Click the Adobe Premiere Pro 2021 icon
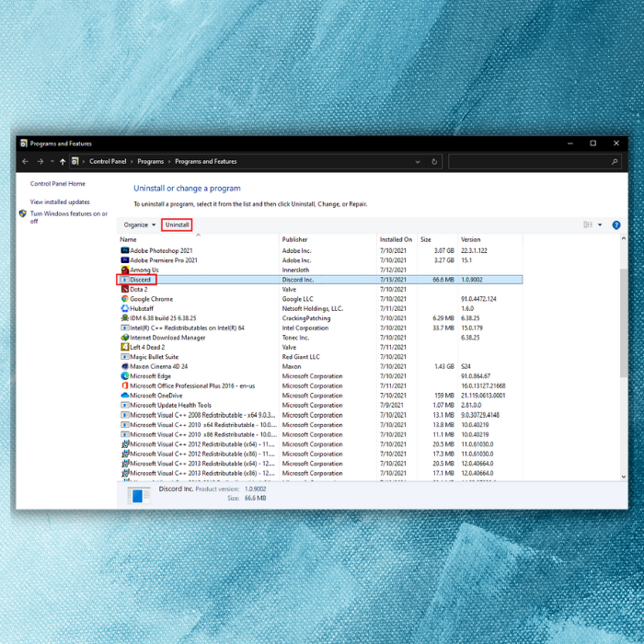The image size is (644, 644). click(125, 260)
